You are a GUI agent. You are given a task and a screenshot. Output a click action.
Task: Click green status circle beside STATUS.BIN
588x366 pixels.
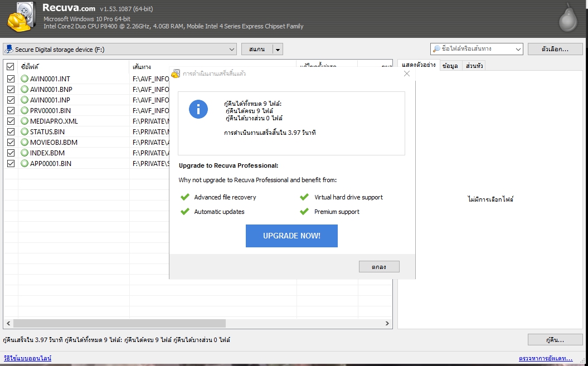(25, 131)
